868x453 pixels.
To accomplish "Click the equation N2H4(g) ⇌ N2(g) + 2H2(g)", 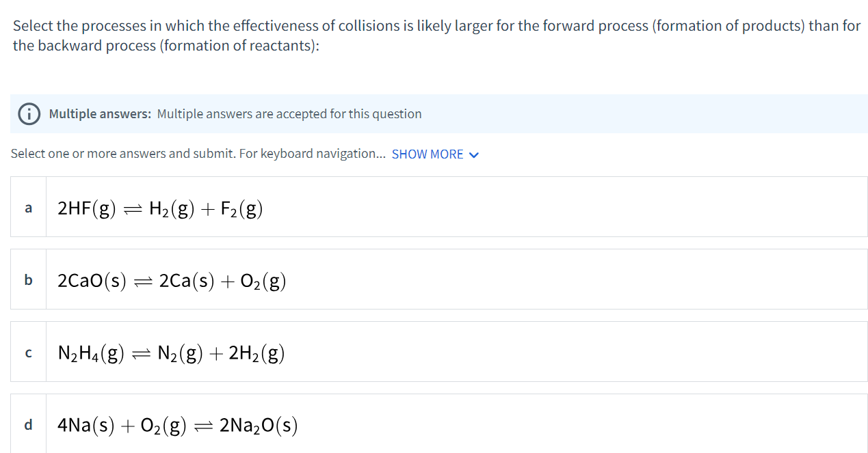I will pyautogui.click(x=170, y=353).
